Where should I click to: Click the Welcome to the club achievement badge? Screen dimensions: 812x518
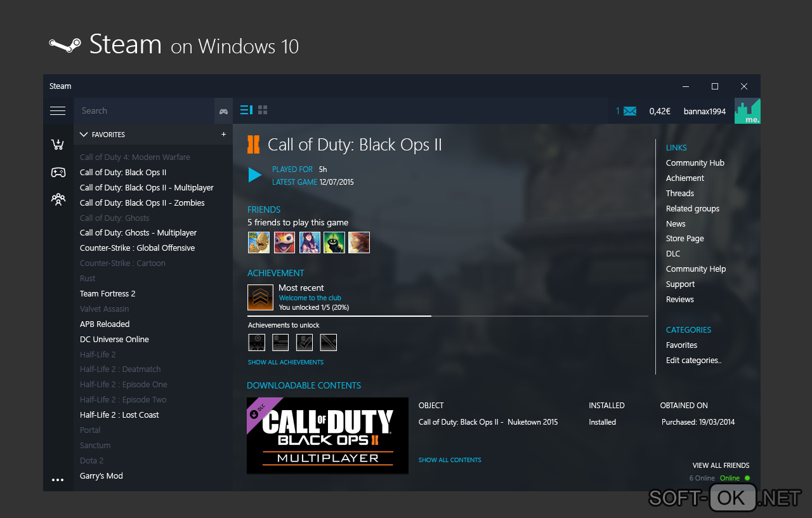click(260, 297)
